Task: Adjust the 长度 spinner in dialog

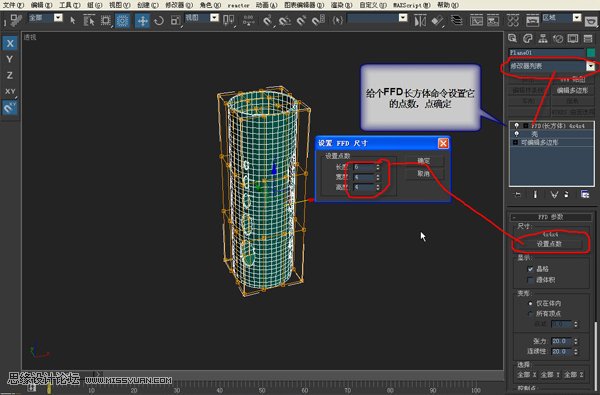Action: (x=378, y=167)
